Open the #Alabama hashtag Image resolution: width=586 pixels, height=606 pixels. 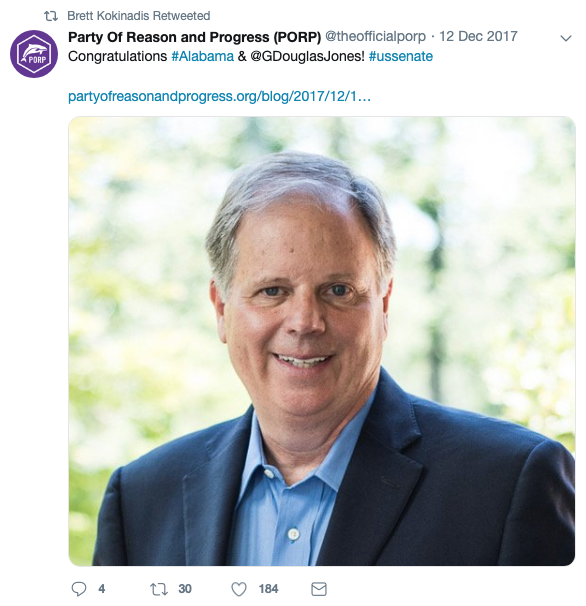coord(203,56)
